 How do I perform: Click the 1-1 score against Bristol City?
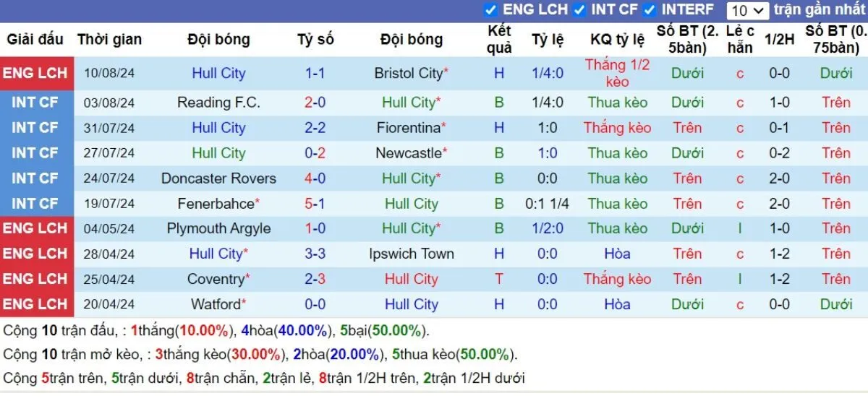315,73
